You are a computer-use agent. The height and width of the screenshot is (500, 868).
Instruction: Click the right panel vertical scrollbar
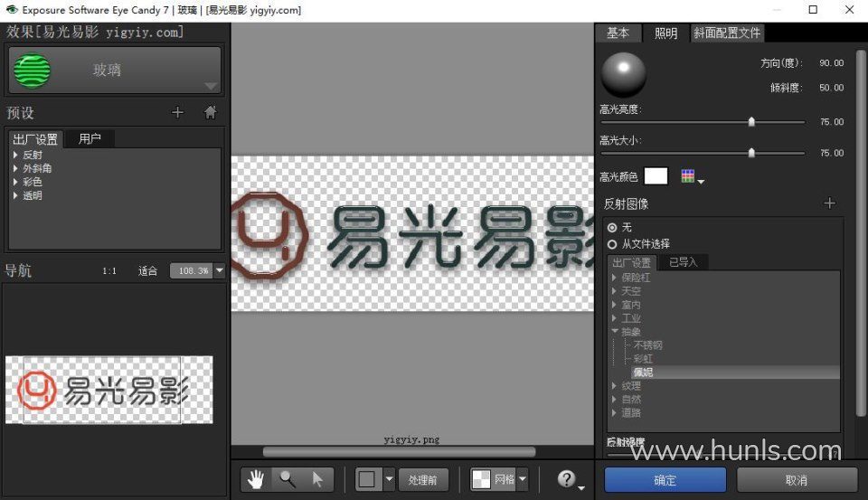point(860,232)
